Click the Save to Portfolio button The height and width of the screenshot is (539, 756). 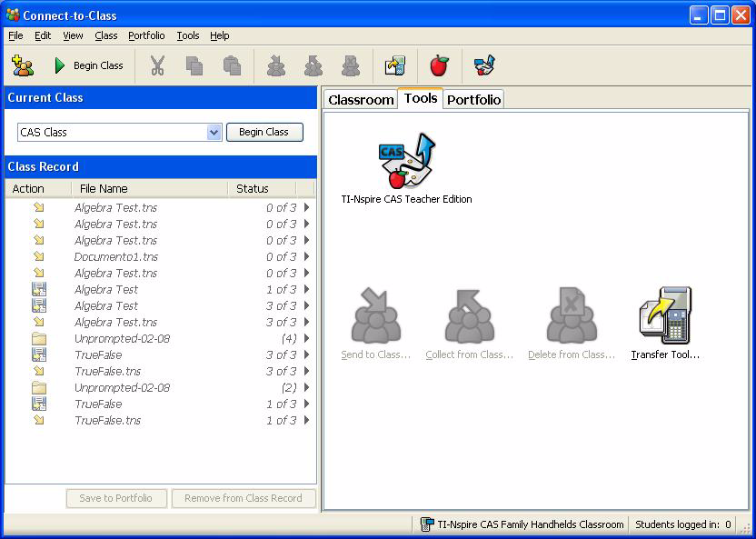point(116,498)
